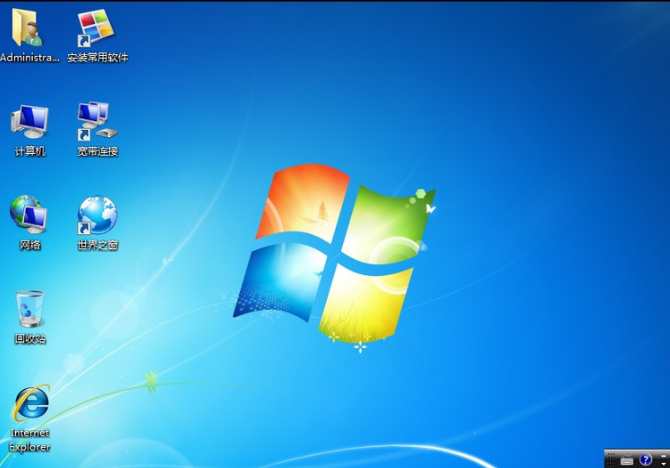
Task: Click the language bar dotted grip handle
Action: (611, 460)
